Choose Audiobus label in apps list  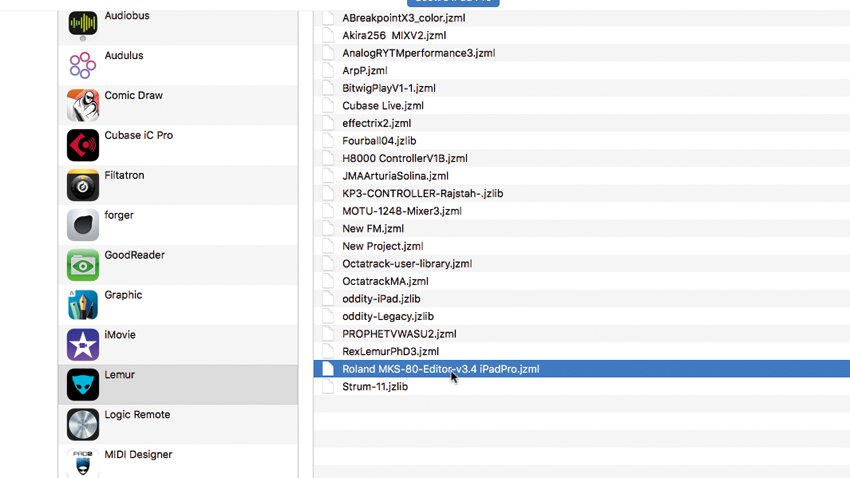(x=127, y=16)
